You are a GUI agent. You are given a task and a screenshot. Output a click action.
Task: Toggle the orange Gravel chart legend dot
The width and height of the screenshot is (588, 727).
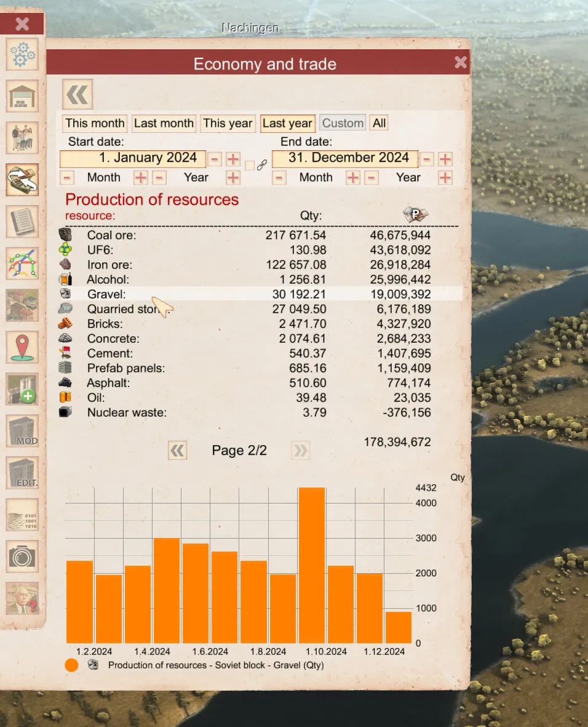(71, 665)
